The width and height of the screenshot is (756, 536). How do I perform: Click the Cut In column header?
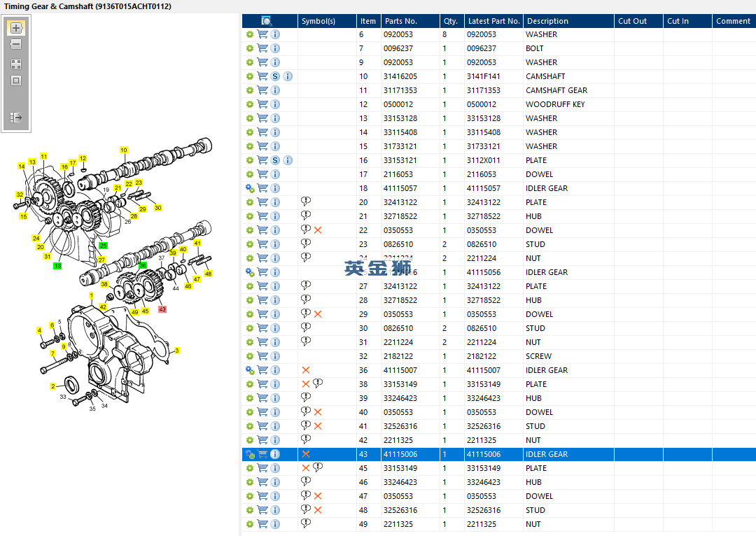[687, 21]
